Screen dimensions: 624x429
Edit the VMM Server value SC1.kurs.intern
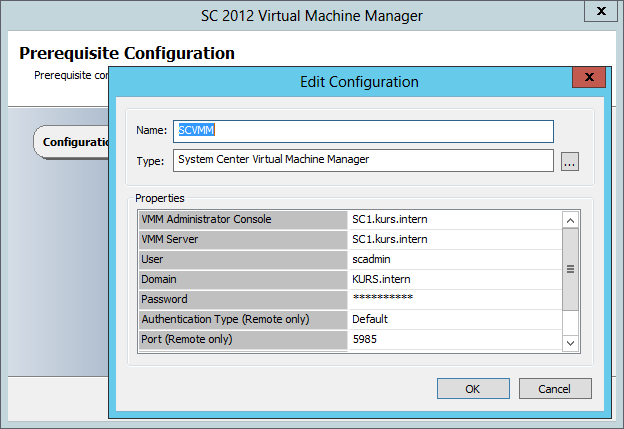coord(455,240)
